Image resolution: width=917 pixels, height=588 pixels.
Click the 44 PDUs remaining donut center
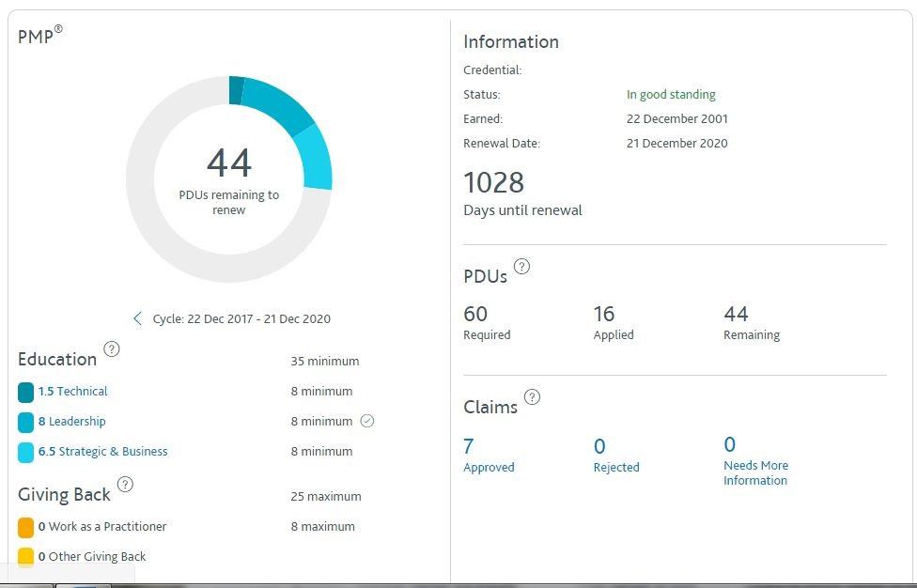coord(228,179)
